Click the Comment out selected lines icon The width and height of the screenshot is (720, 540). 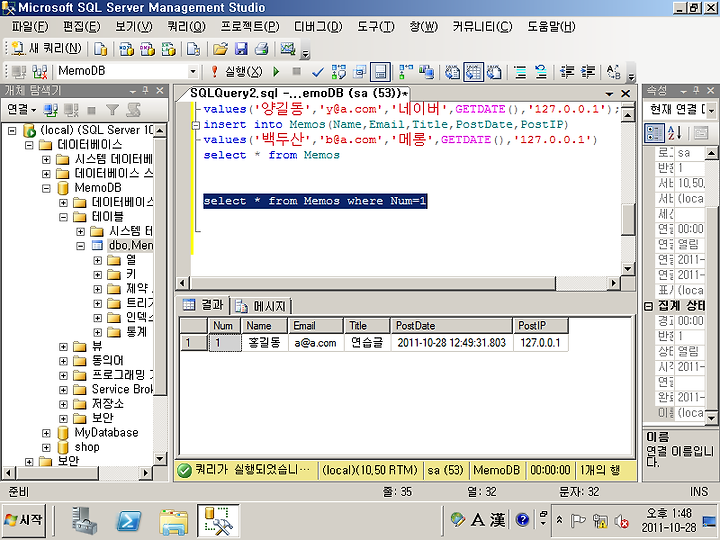pos(520,72)
